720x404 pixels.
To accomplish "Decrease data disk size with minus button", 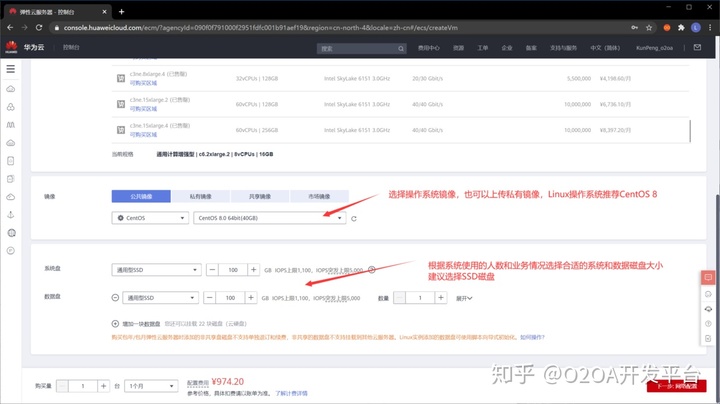I will tap(209, 298).
